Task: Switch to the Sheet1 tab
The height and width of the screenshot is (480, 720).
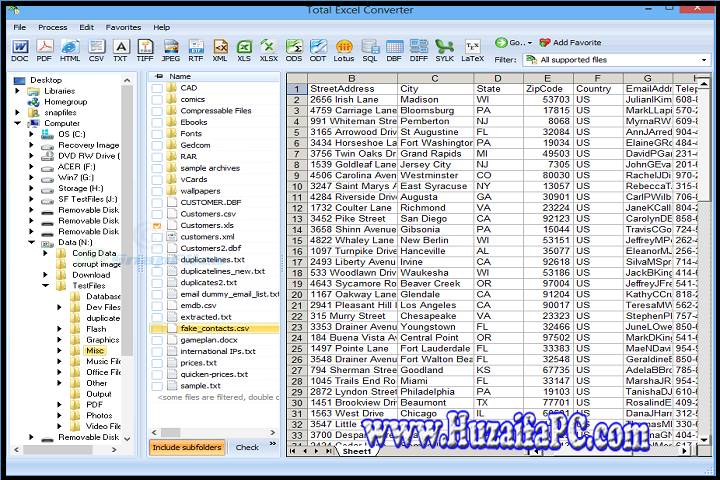Action: pos(357,452)
